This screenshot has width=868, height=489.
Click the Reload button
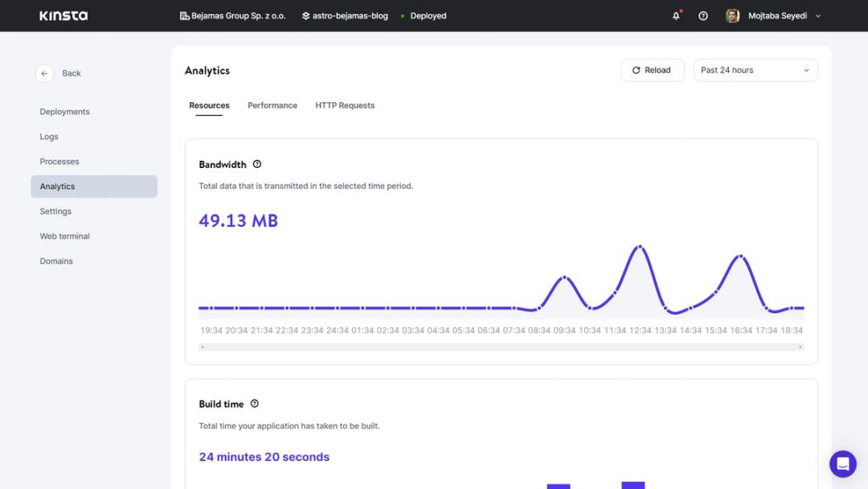point(652,70)
